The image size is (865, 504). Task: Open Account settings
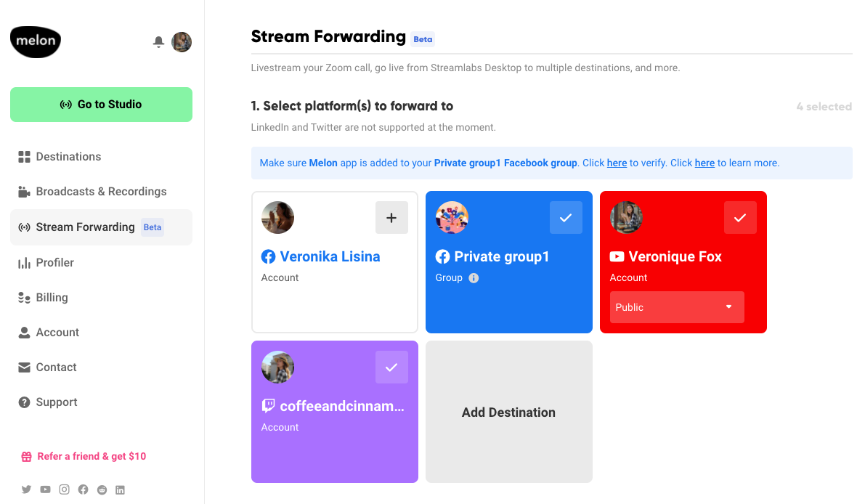click(x=101, y=333)
